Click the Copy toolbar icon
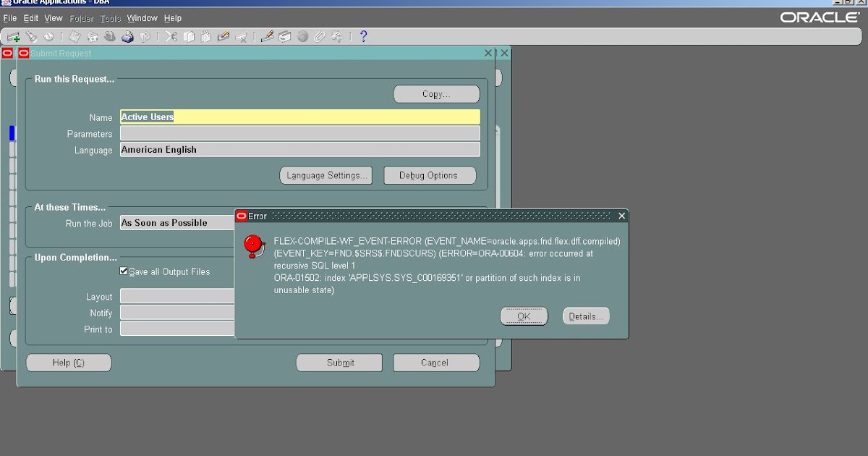The image size is (868, 456). (x=189, y=37)
